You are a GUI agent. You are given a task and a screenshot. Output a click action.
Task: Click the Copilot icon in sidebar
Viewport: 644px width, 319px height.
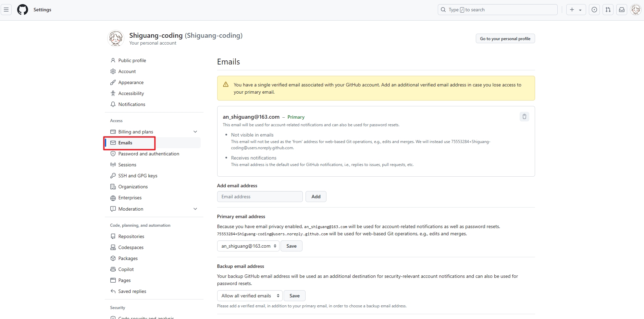pos(113,269)
